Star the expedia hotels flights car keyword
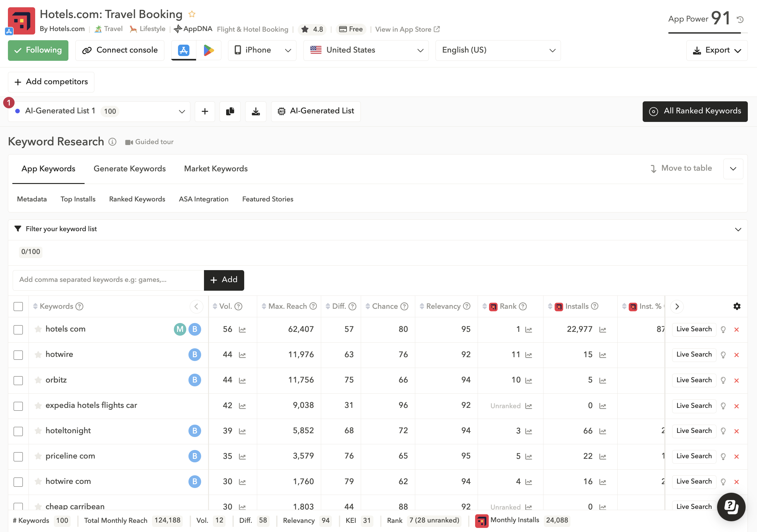Viewport: 757px width, 532px height. pyautogui.click(x=38, y=405)
